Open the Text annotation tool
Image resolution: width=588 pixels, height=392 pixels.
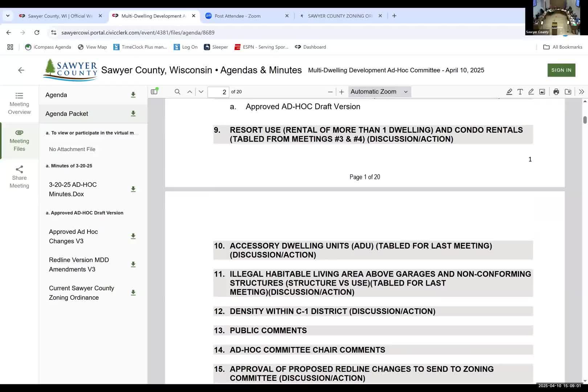tap(520, 91)
